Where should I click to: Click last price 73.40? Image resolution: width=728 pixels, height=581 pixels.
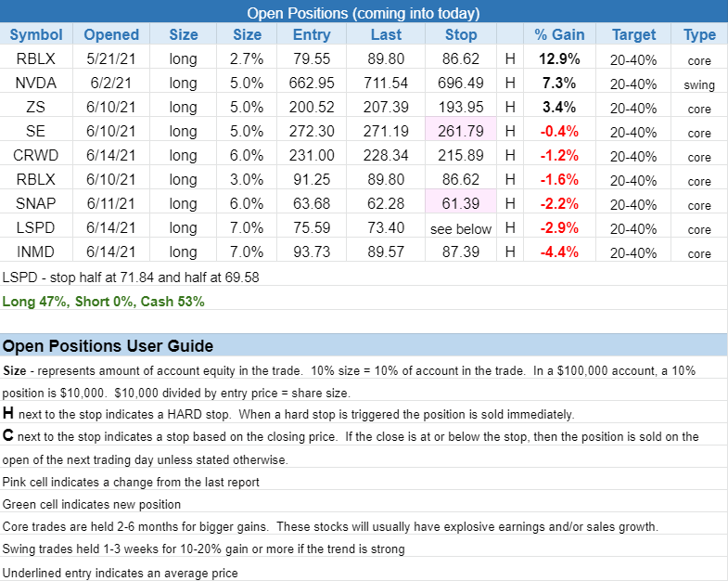[386, 227]
